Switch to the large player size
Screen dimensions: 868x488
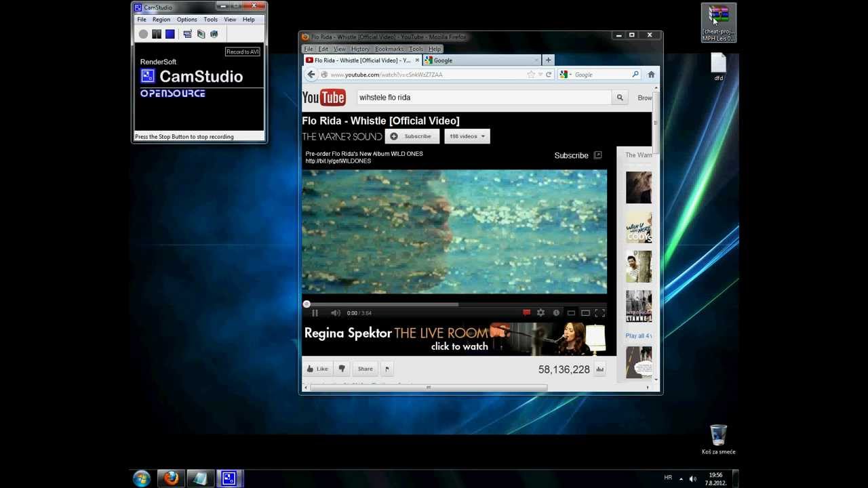click(585, 313)
